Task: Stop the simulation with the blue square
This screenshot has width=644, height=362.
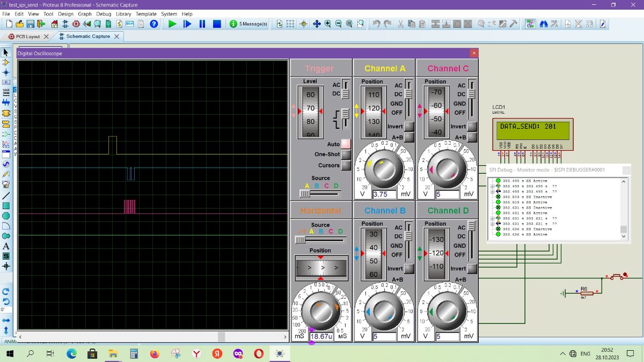Action: 217,24
